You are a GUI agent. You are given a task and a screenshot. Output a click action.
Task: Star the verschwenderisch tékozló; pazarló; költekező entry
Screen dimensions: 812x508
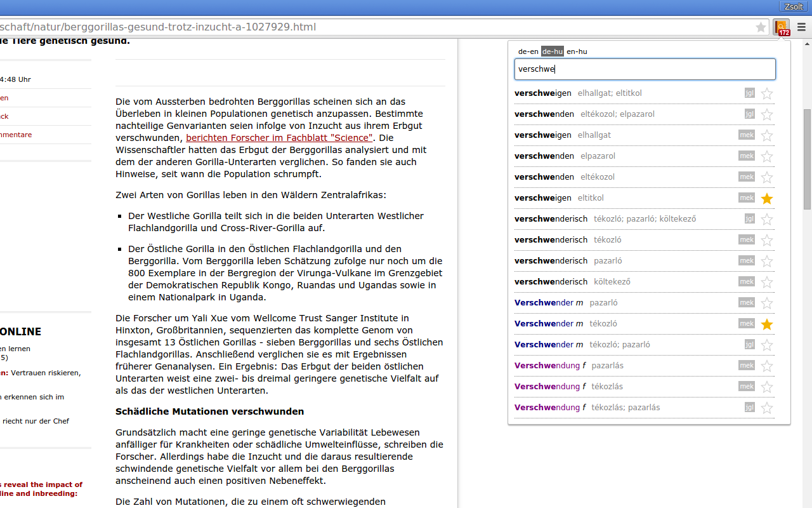point(767,219)
